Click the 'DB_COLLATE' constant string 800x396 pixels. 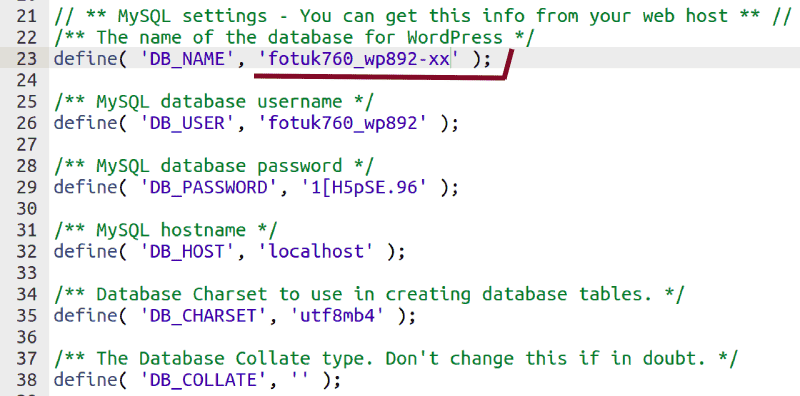(204, 381)
